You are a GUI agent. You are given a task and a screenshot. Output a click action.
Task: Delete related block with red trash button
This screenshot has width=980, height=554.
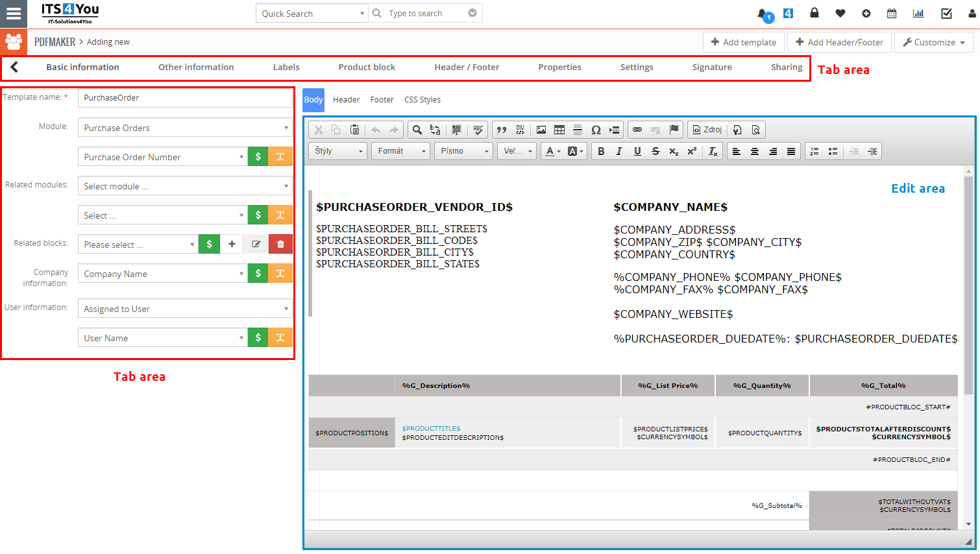[280, 244]
